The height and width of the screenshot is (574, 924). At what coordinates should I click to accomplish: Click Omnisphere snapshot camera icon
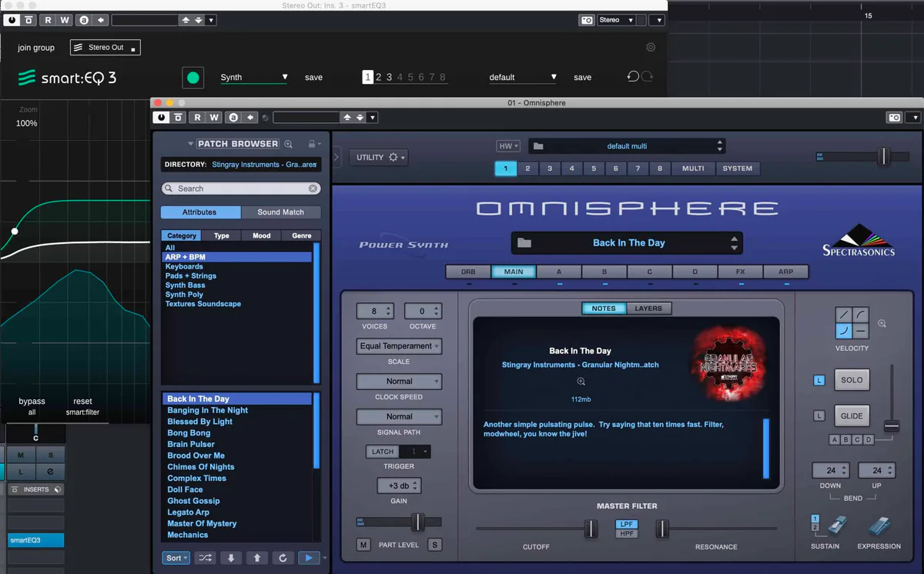894,118
